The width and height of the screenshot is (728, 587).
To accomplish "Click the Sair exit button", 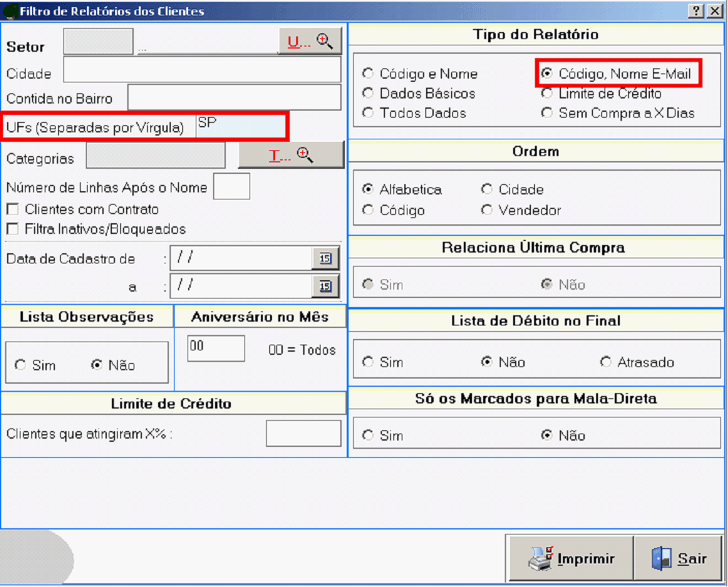I will pyautogui.click(x=679, y=558).
